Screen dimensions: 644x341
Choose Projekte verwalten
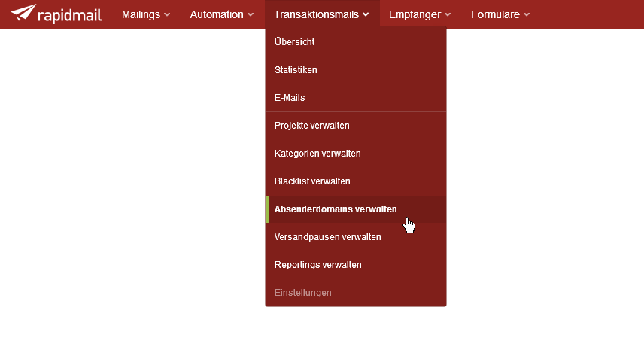point(356,126)
